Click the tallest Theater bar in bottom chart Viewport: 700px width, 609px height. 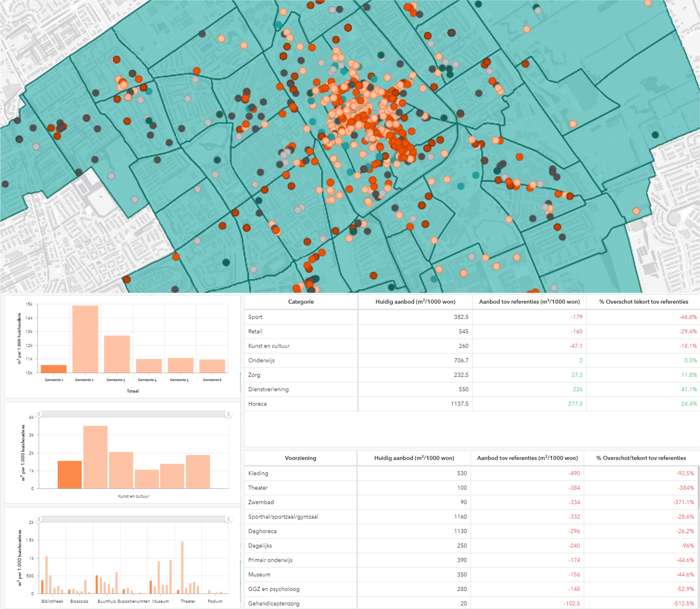tap(182, 568)
